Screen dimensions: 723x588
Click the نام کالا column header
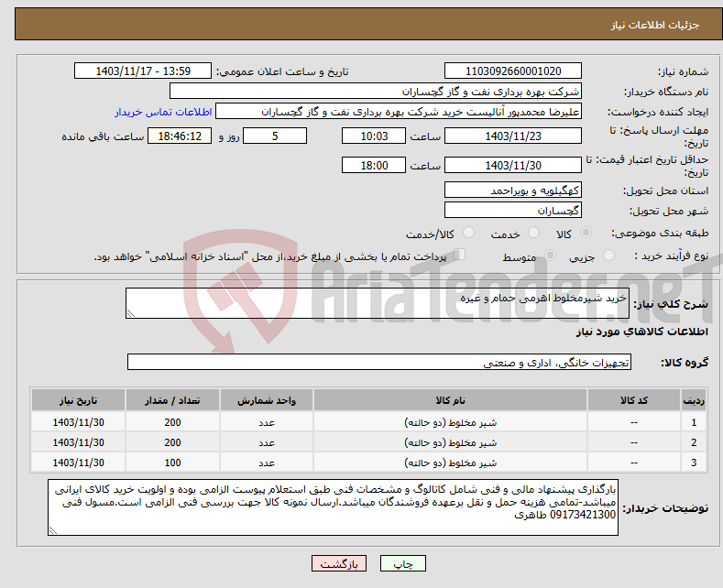click(x=451, y=400)
